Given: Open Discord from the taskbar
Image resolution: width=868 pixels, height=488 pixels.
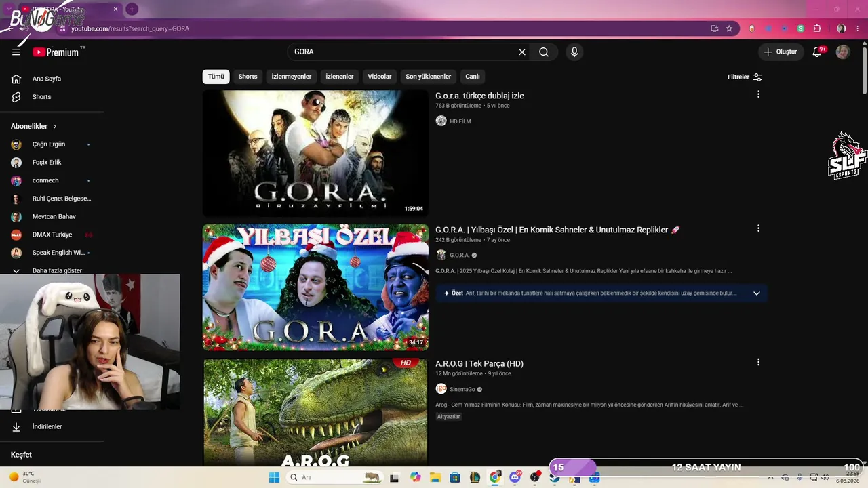Looking at the screenshot, I should tap(515, 477).
